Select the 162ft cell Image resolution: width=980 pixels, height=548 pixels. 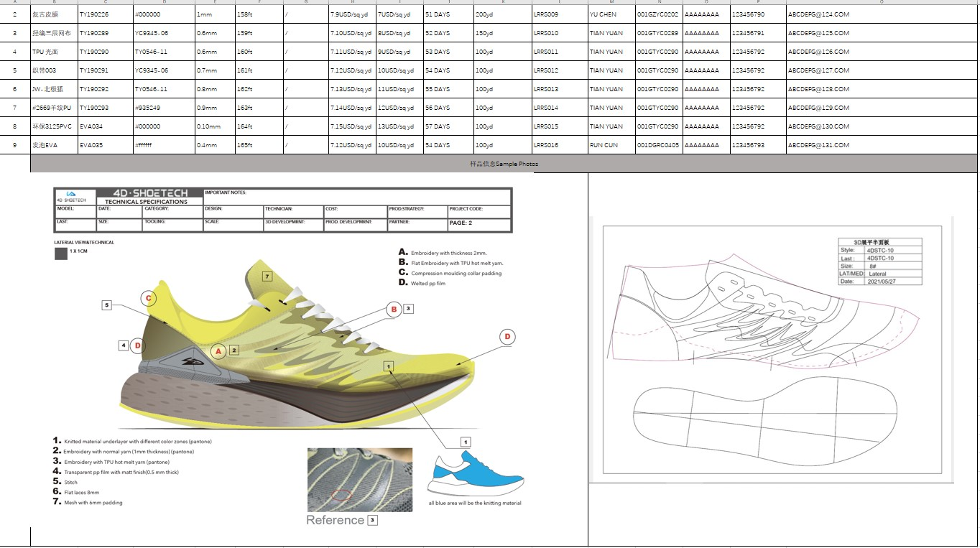coord(259,89)
